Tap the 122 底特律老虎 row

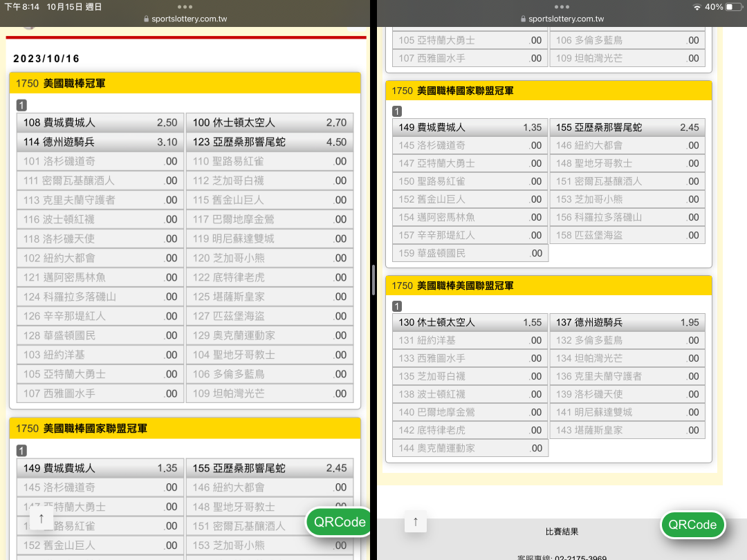click(x=270, y=278)
